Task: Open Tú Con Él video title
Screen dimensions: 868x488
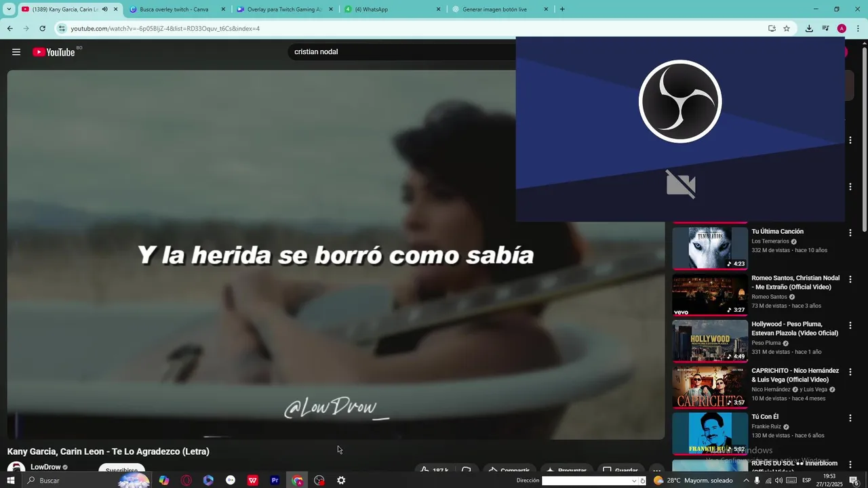Action: (x=765, y=417)
